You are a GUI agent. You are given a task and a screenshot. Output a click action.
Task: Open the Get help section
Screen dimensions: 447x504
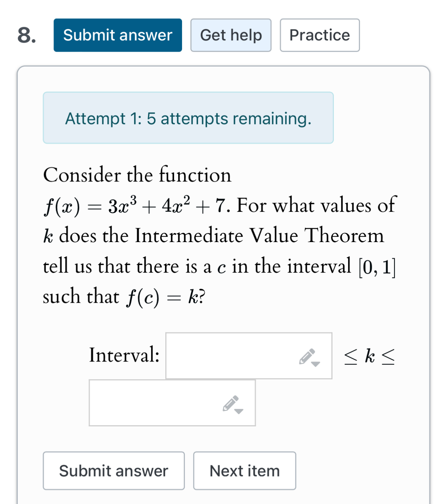231,35
